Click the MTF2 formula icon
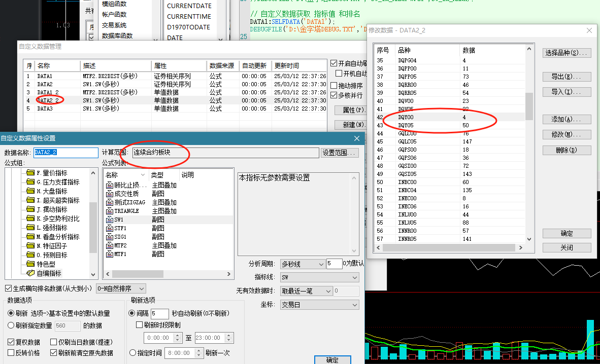Screen dimensions: 600x364 pyautogui.click(x=110, y=245)
